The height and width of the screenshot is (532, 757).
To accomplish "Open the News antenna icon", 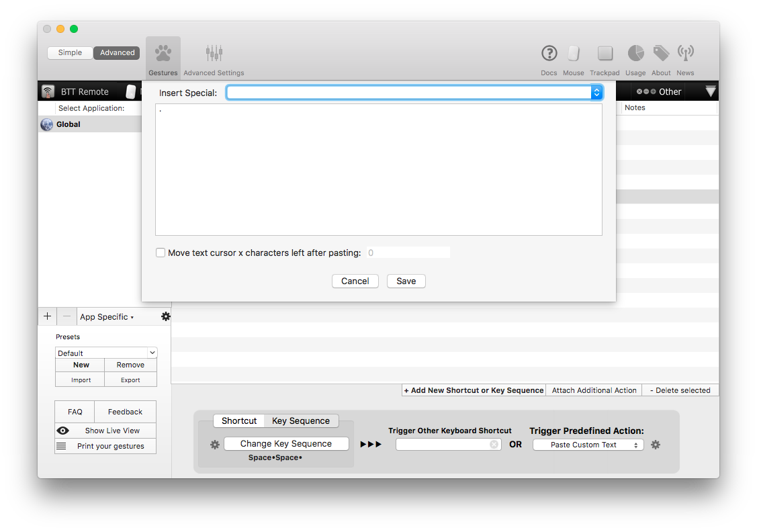I will click(685, 53).
